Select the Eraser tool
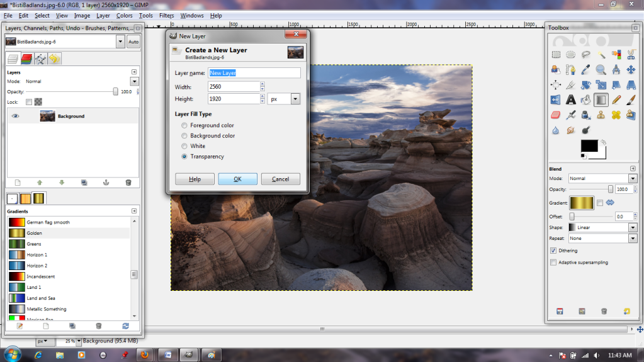 tap(556, 115)
